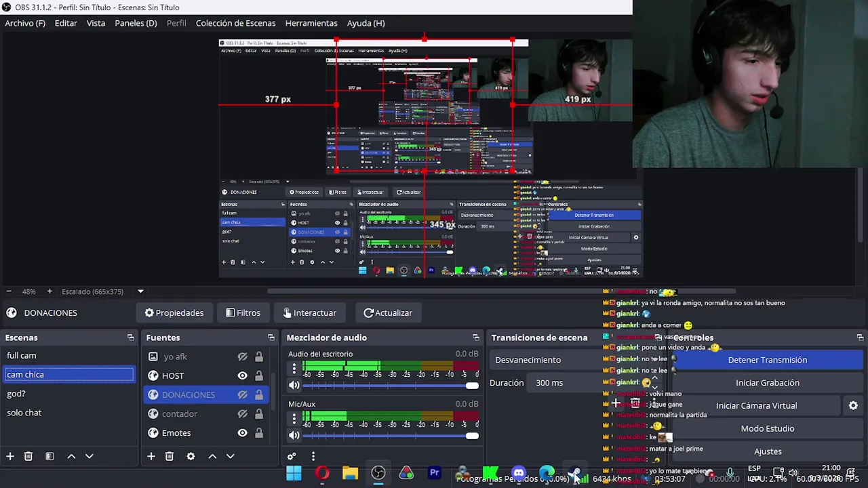Pop out the Escenas dock

click(130, 338)
